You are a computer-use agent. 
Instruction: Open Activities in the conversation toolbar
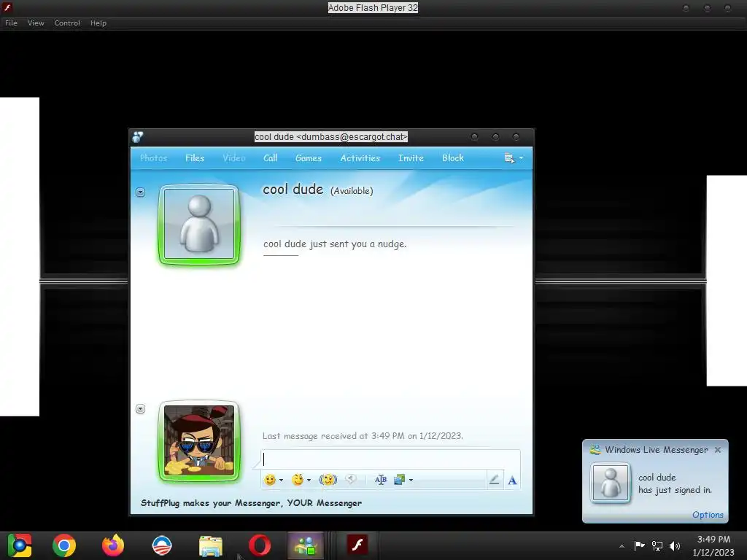point(360,158)
